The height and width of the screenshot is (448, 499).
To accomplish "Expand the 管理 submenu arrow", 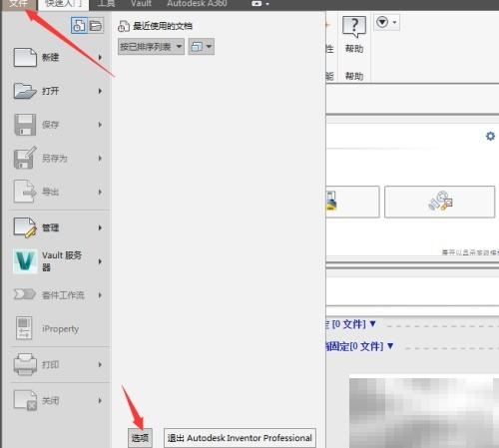I will click(100, 227).
